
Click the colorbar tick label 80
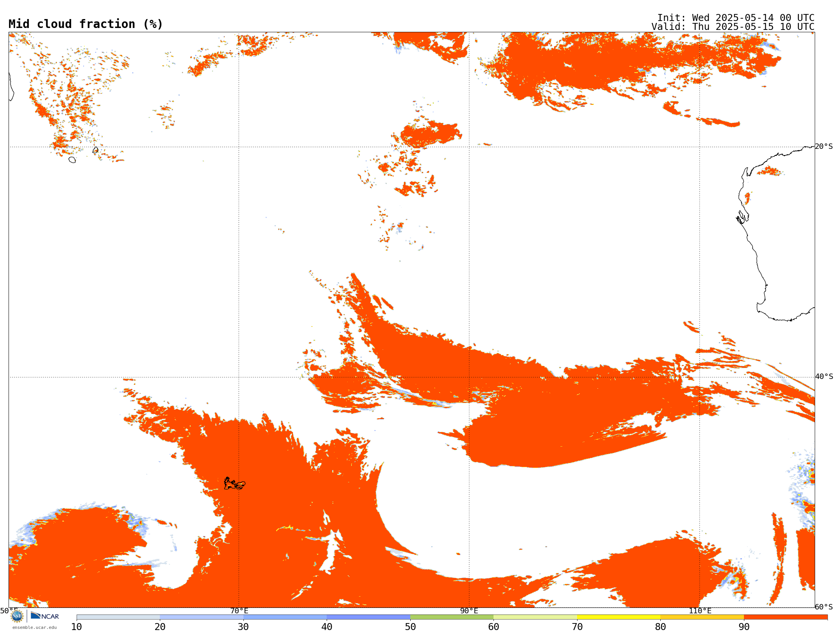tap(661, 627)
